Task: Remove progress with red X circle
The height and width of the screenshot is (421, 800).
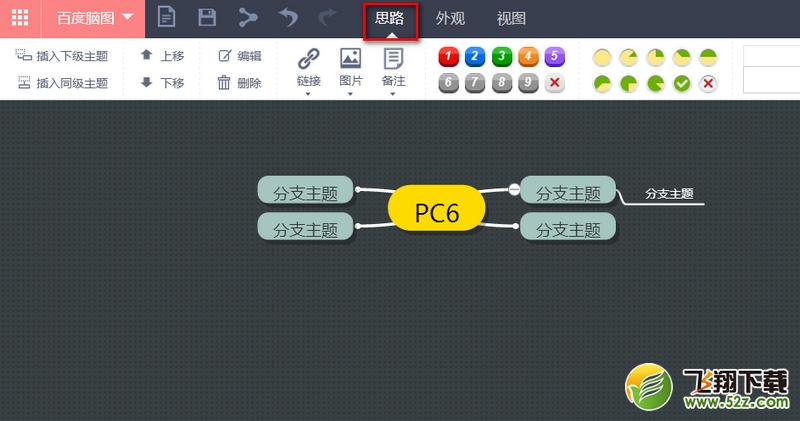Action: (x=708, y=83)
